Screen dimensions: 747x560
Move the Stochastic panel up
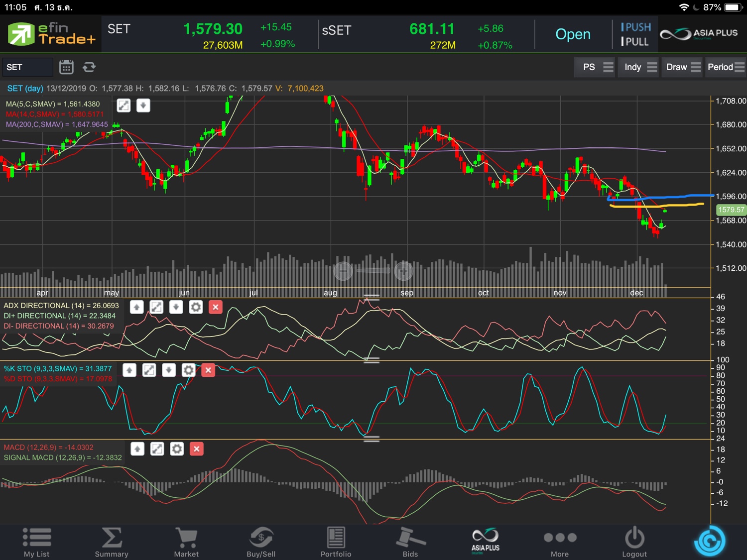(129, 370)
